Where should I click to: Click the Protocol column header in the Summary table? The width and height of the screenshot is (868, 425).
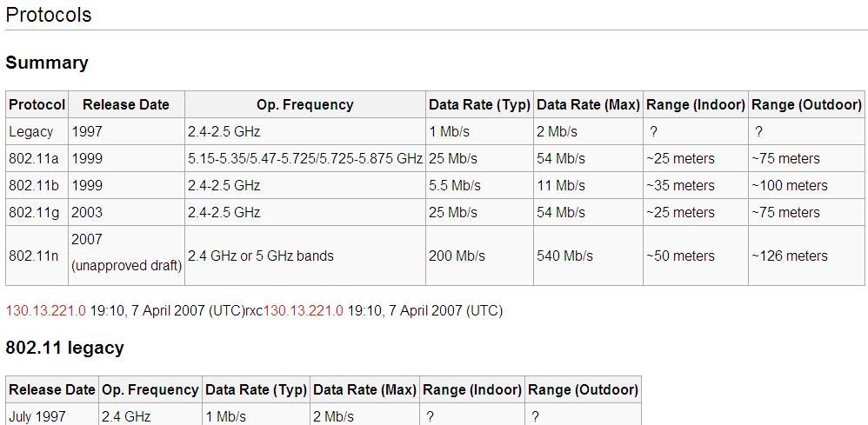tap(37, 104)
